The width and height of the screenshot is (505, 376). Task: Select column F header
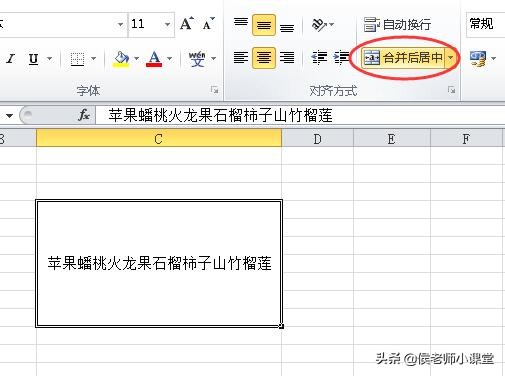coord(466,139)
